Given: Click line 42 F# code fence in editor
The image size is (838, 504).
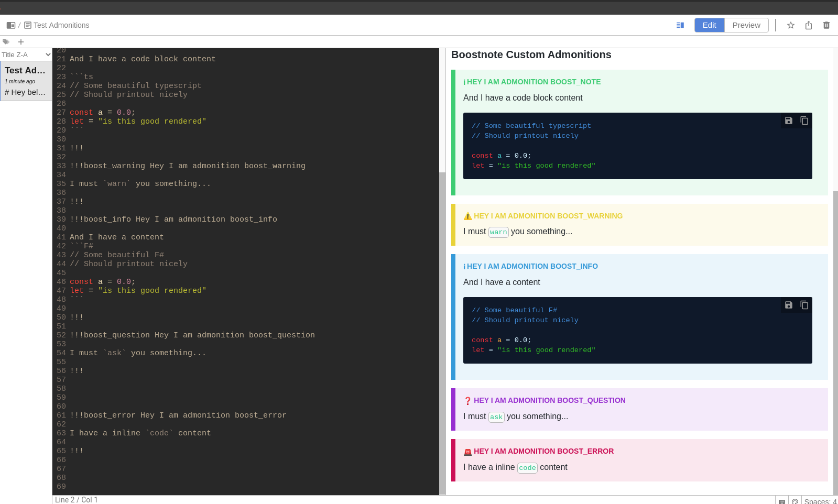Looking at the screenshot, I should (x=81, y=246).
